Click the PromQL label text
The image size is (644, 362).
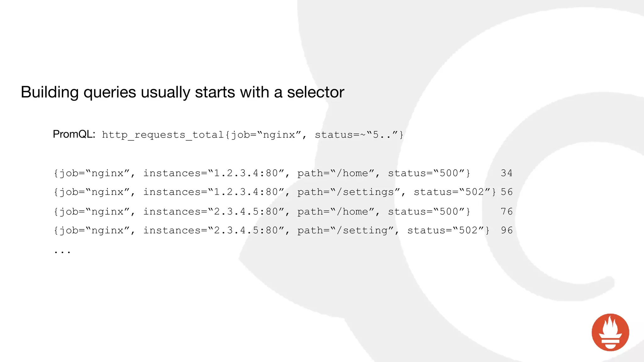pos(74,134)
